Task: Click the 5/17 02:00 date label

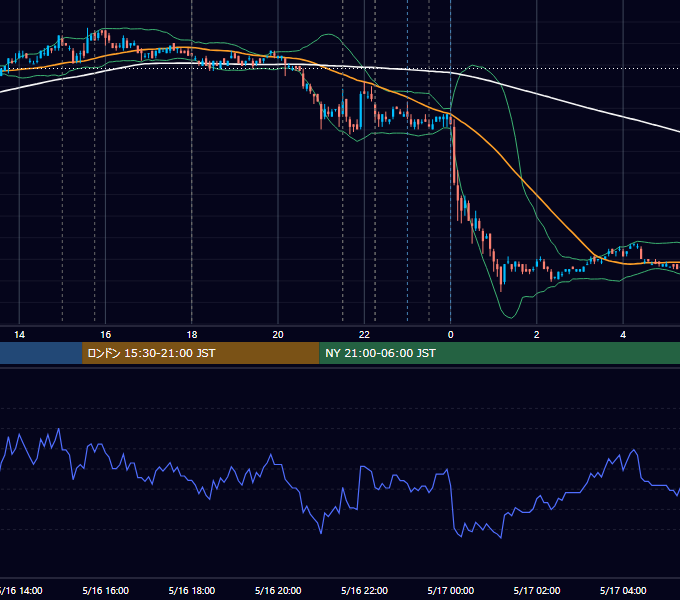Action: click(x=536, y=590)
